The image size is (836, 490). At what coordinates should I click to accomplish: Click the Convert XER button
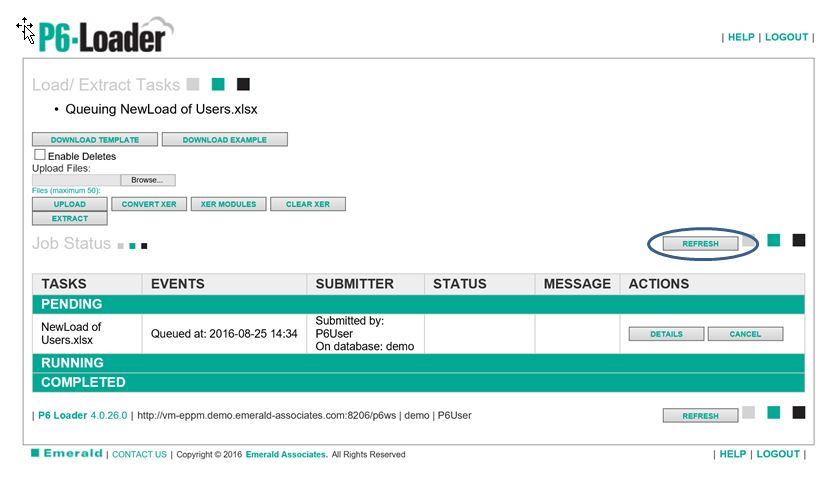point(149,204)
